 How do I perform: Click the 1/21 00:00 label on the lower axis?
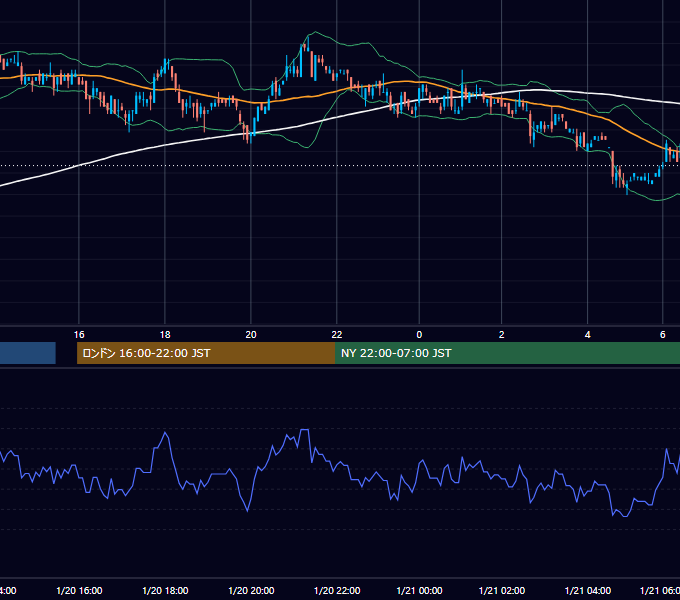point(419,590)
